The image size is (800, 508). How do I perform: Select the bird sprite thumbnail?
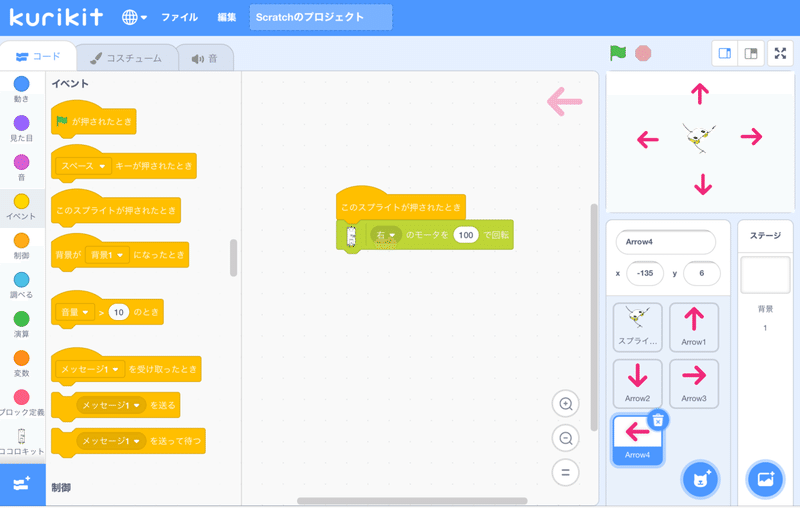638,327
